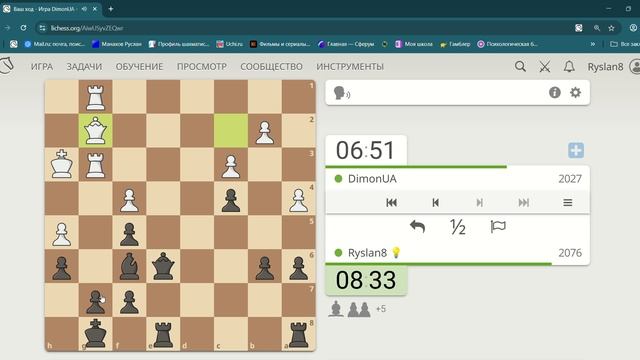This screenshot has height=360, width=640.
Task: Select the black bishop on f6
Action: click(x=129, y=267)
